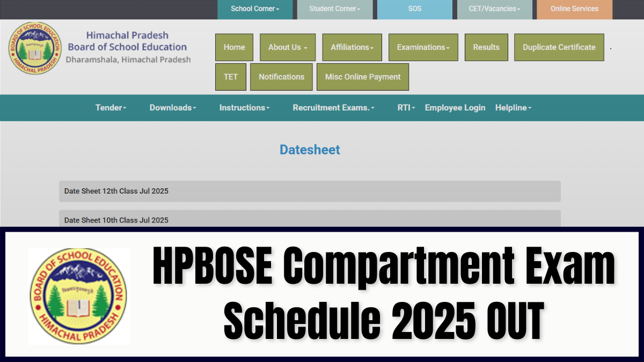Expand the RTI menu
The height and width of the screenshot is (362, 644).
pyautogui.click(x=406, y=108)
